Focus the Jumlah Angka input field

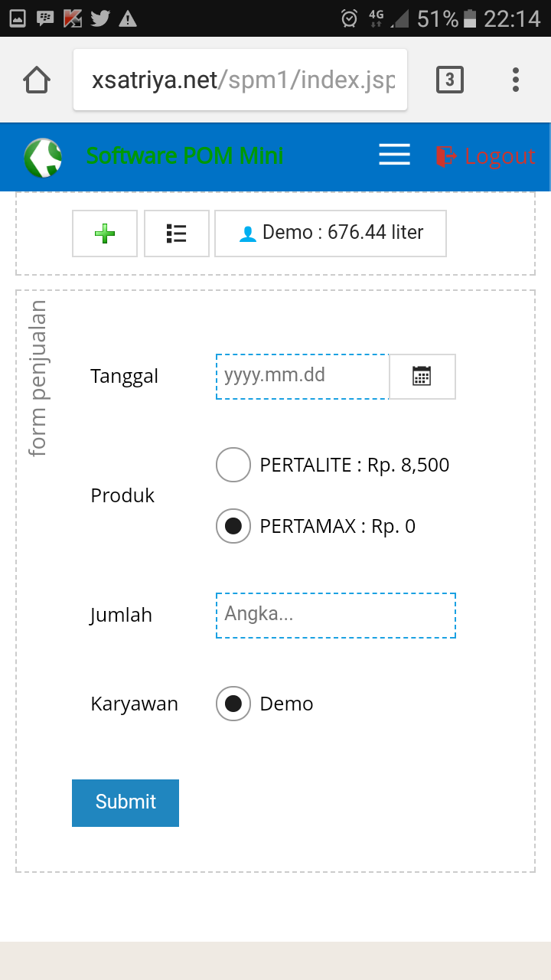click(336, 615)
